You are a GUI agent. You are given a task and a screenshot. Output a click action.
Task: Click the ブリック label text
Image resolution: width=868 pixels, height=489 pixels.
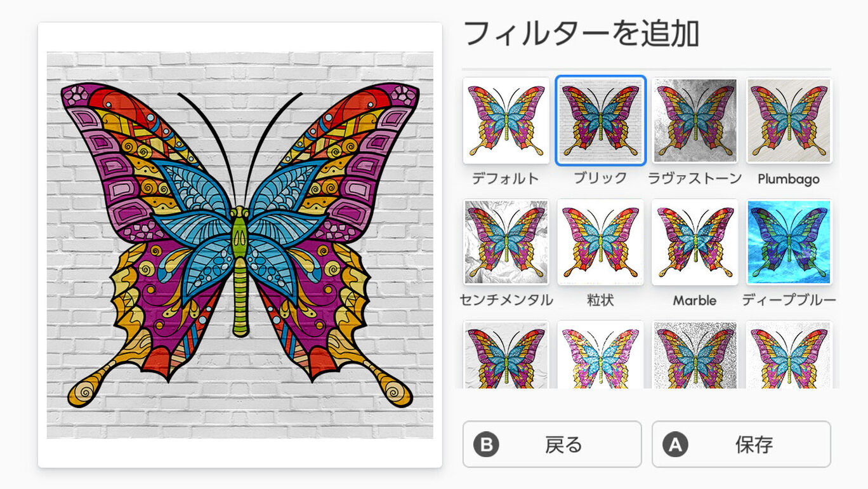[600, 178]
